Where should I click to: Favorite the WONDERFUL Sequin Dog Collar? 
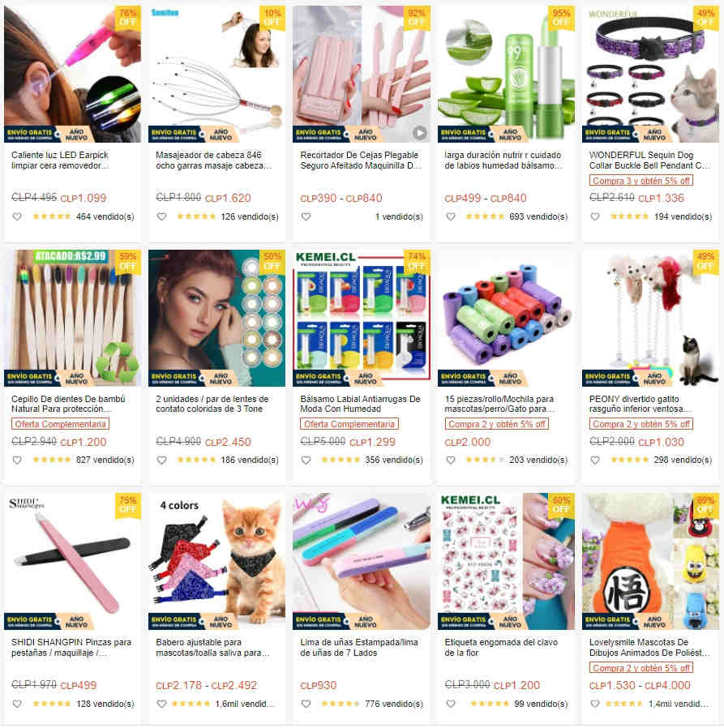click(595, 216)
